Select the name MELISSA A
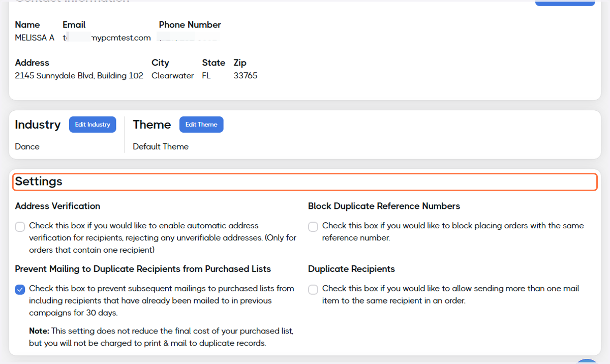610x364 pixels. point(35,38)
